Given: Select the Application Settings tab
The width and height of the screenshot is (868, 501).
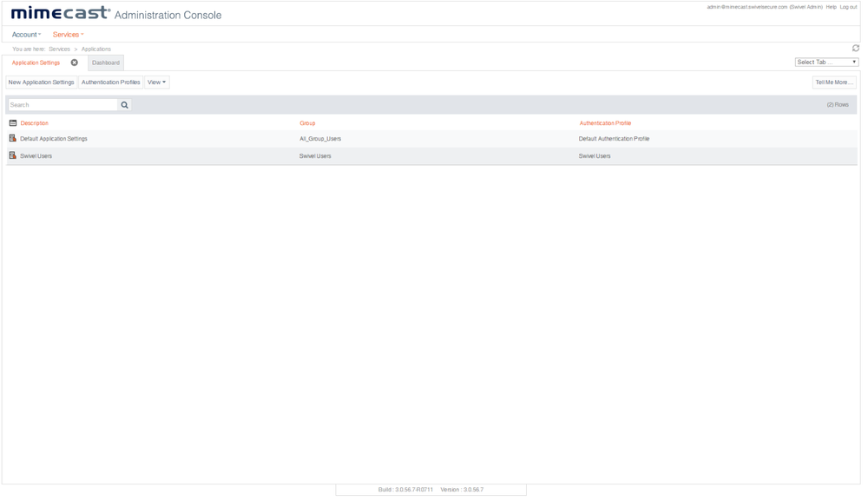Looking at the screenshot, I should coord(35,63).
